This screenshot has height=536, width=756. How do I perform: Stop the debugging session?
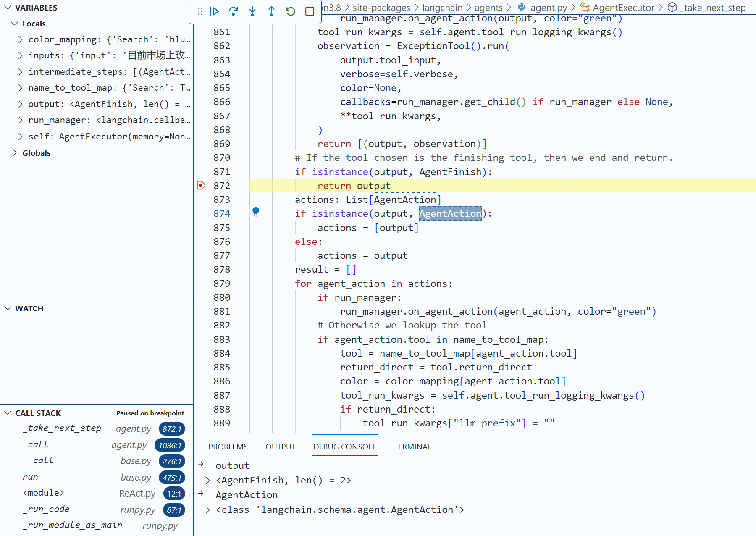(x=310, y=11)
